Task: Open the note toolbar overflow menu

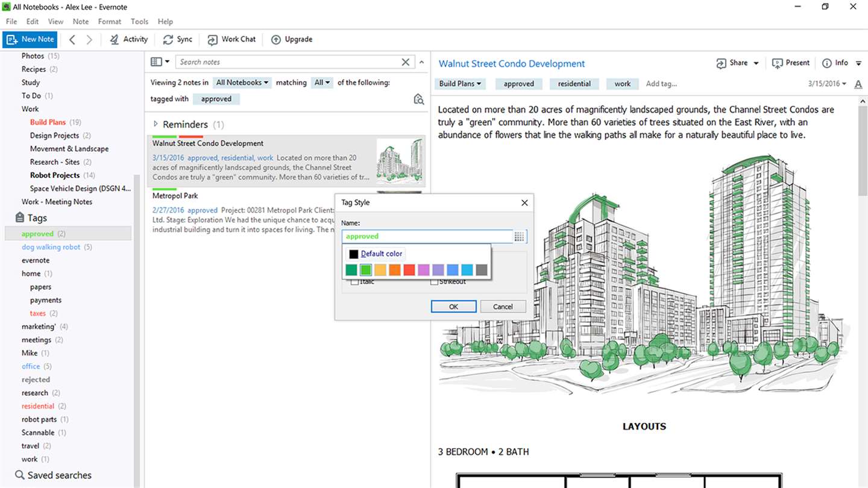Action: (x=859, y=63)
